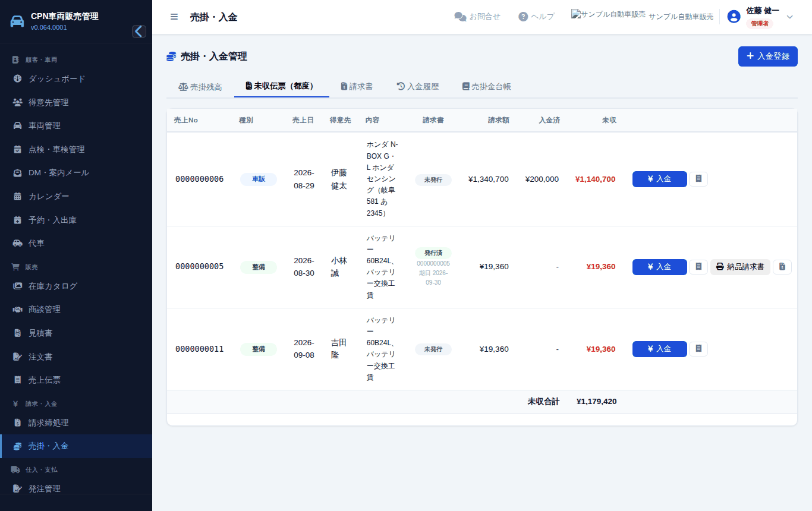The width and height of the screenshot is (812, 511).
Task: Click the user avatar icon
Action: pyautogui.click(x=734, y=17)
